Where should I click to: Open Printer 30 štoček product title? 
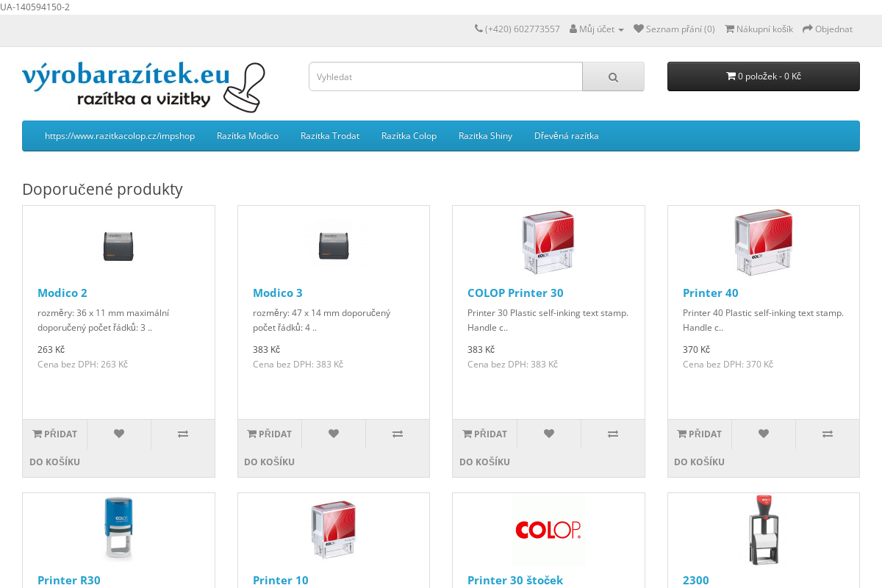(x=515, y=580)
